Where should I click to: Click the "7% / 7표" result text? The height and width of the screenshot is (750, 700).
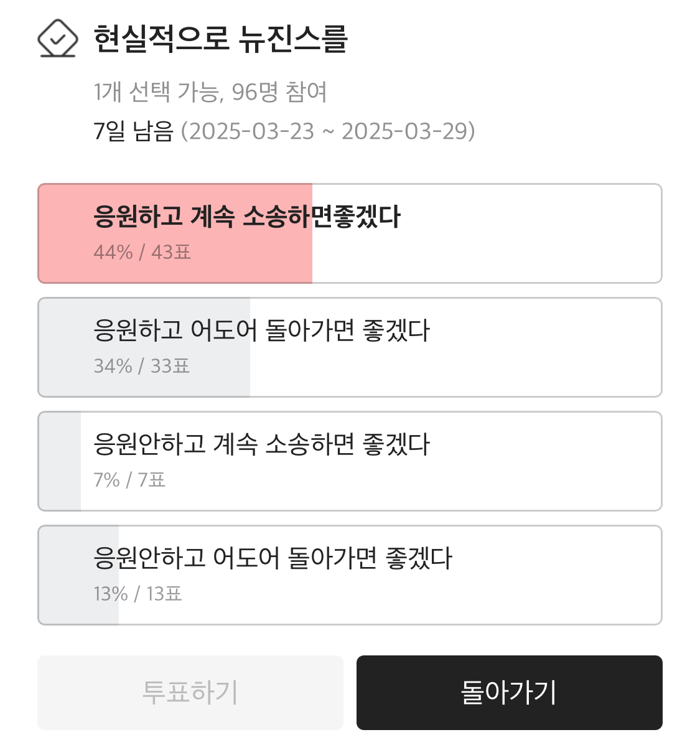(129, 480)
